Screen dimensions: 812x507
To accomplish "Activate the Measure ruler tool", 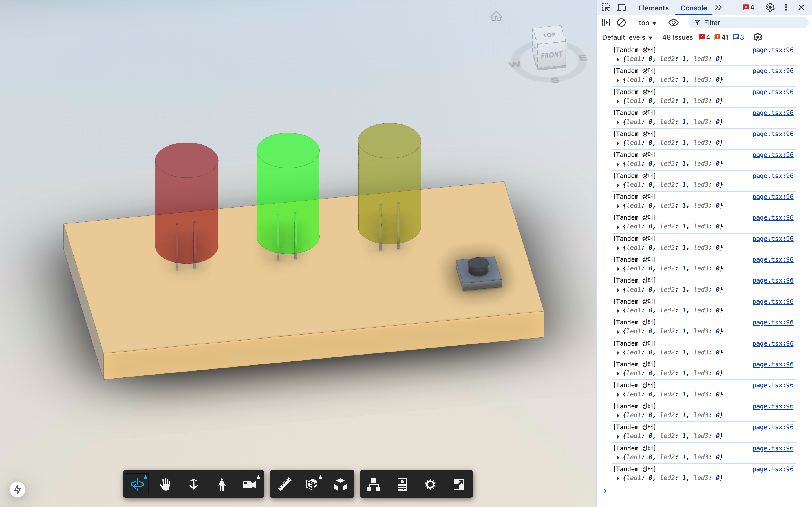I will tap(284, 484).
